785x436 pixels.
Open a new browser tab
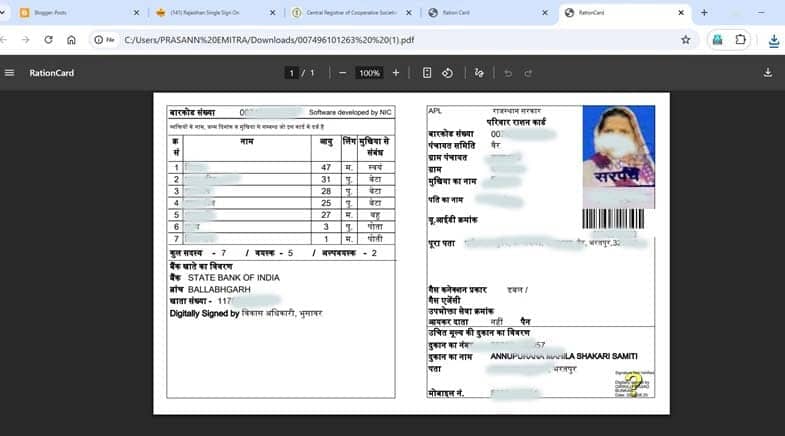[704, 13]
